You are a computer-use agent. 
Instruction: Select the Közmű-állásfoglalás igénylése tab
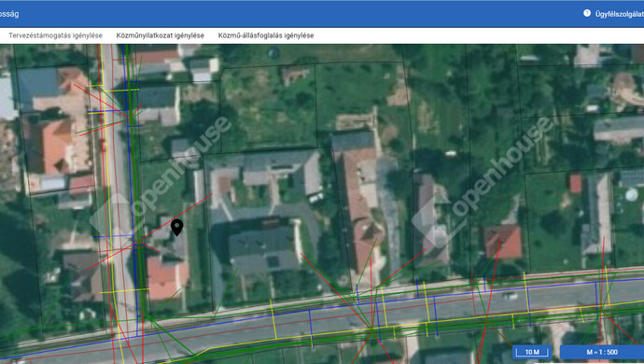click(x=266, y=35)
